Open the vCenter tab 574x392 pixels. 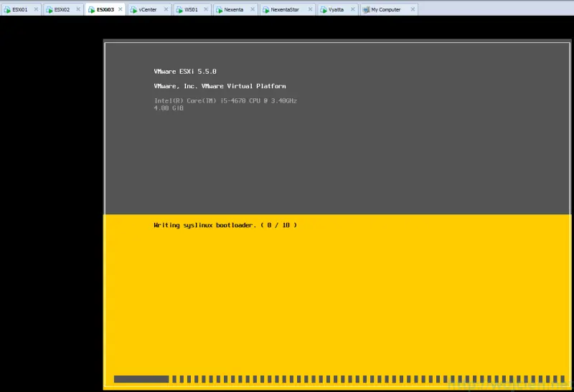[148, 9]
